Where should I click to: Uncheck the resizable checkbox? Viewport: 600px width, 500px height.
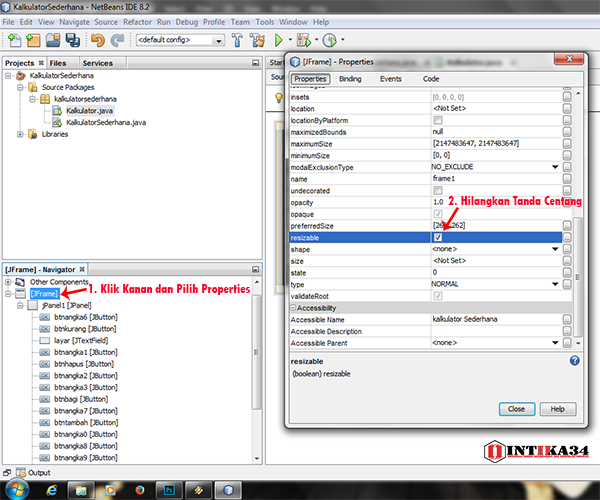tap(438, 238)
